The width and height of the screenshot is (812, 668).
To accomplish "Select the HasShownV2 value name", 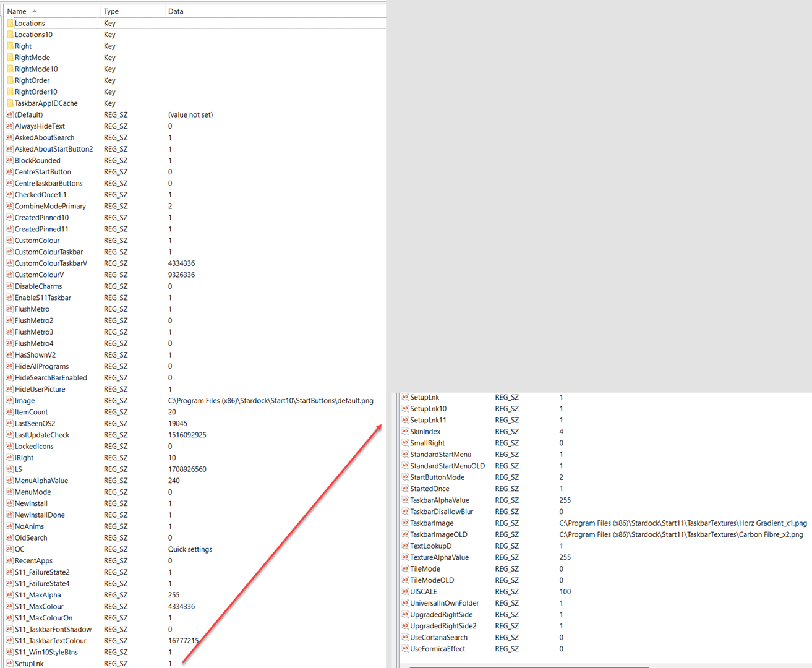I will pos(35,355).
